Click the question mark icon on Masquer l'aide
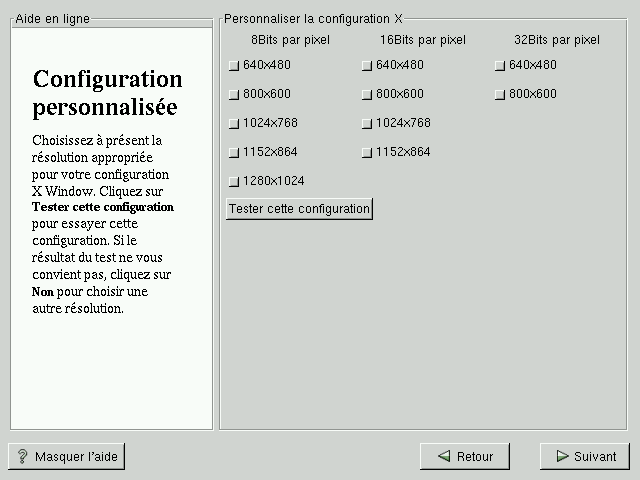 point(22,457)
